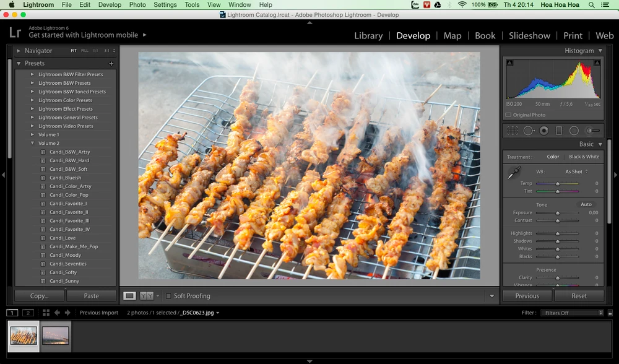The image size is (619, 364).
Task: Open the Red Eye Correction tool
Action: click(543, 130)
